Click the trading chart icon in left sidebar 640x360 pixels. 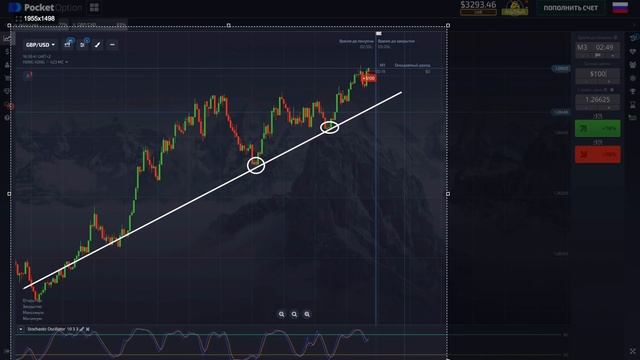[7, 38]
